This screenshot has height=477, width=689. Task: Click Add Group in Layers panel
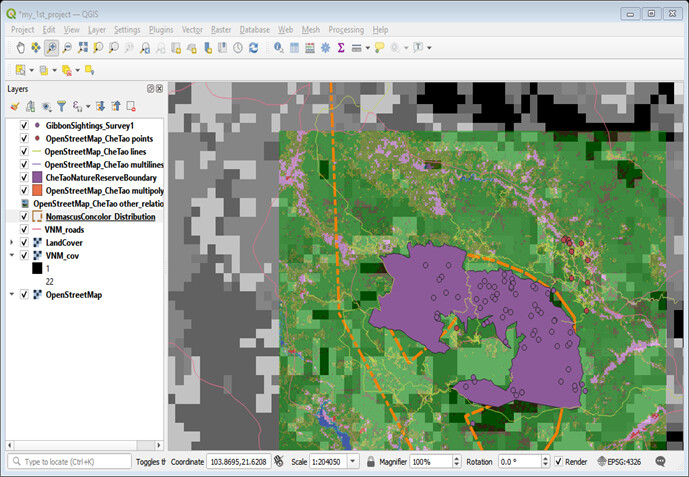tap(30, 106)
